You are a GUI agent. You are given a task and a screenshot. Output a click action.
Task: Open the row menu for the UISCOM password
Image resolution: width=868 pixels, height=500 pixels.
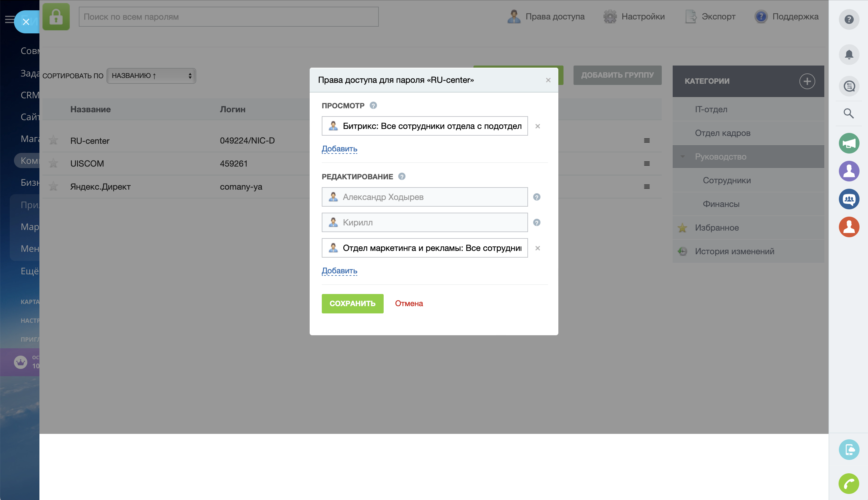tap(647, 164)
